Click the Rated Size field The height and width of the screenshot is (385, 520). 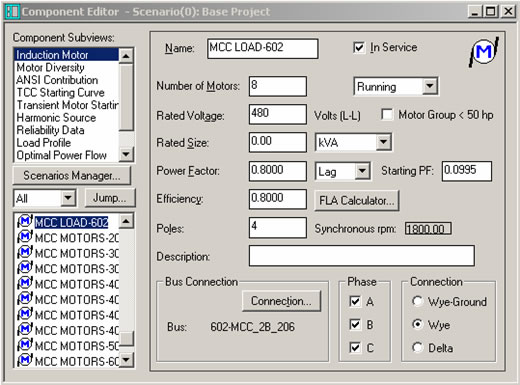click(x=278, y=142)
